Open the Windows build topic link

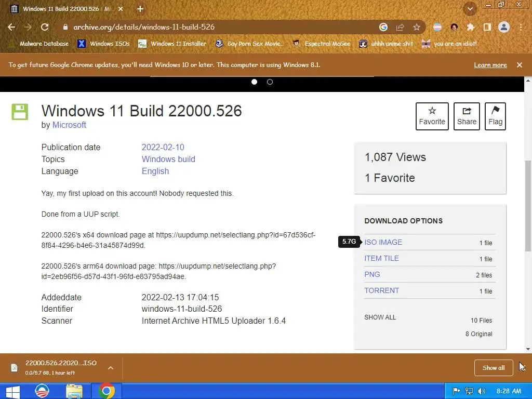168,159
